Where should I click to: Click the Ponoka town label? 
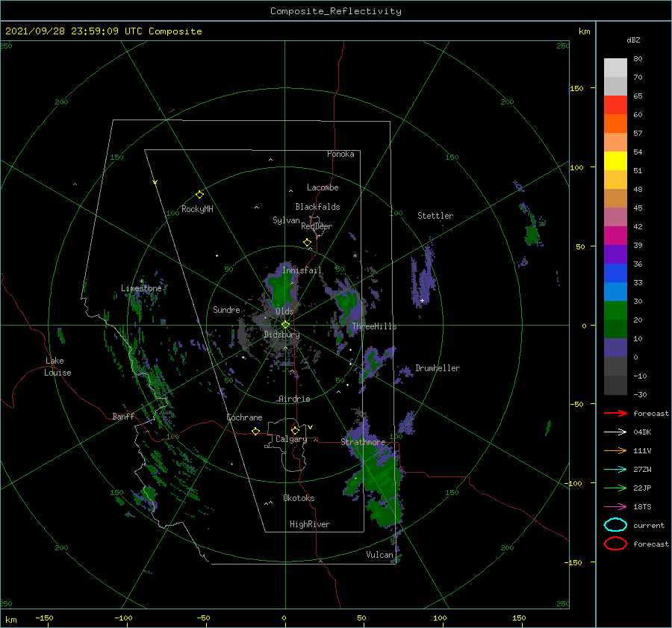[x=340, y=154]
